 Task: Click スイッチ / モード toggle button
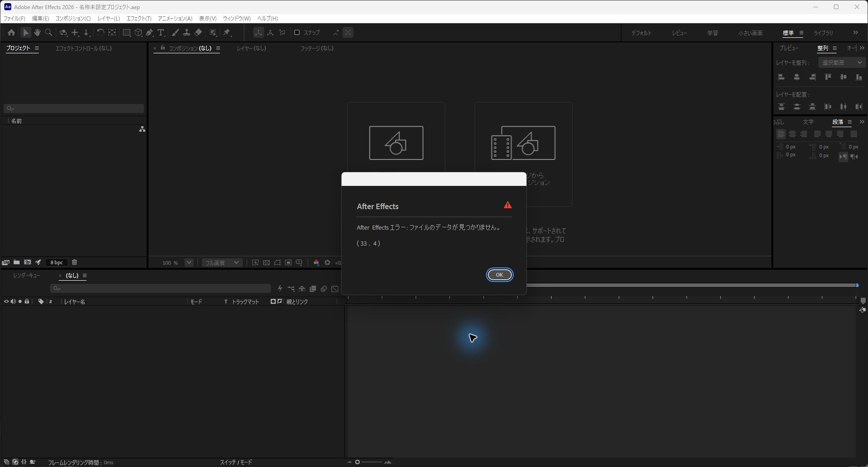(x=236, y=462)
